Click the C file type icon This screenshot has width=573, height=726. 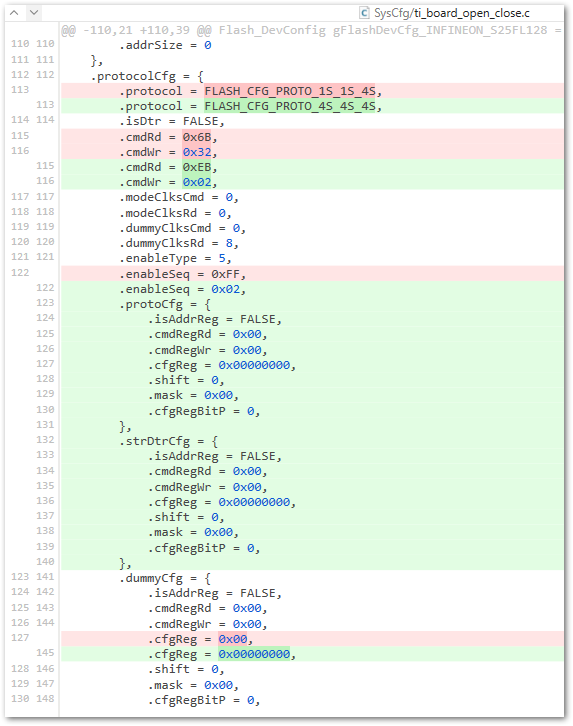pos(365,13)
